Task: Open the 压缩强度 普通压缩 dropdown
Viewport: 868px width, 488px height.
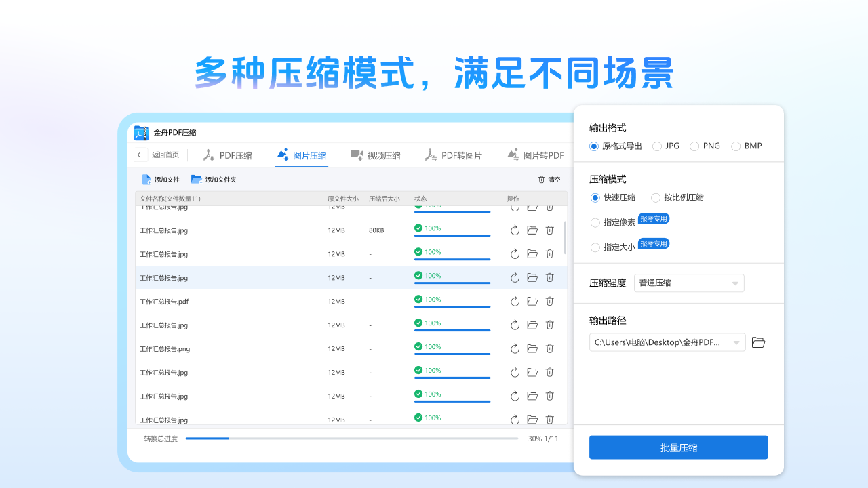Action: point(689,283)
